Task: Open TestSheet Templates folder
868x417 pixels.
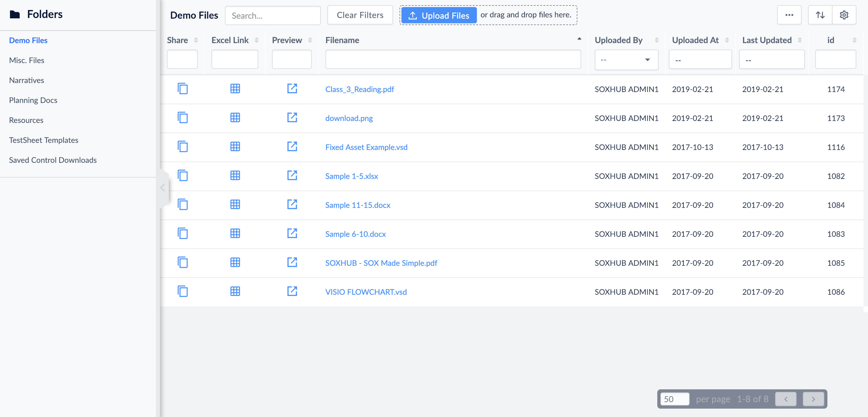Action: pyautogui.click(x=43, y=140)
